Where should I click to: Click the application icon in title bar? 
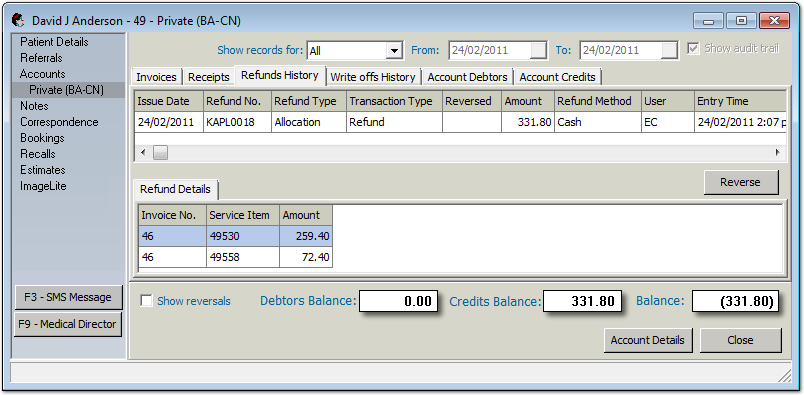[x=19, y=21]
